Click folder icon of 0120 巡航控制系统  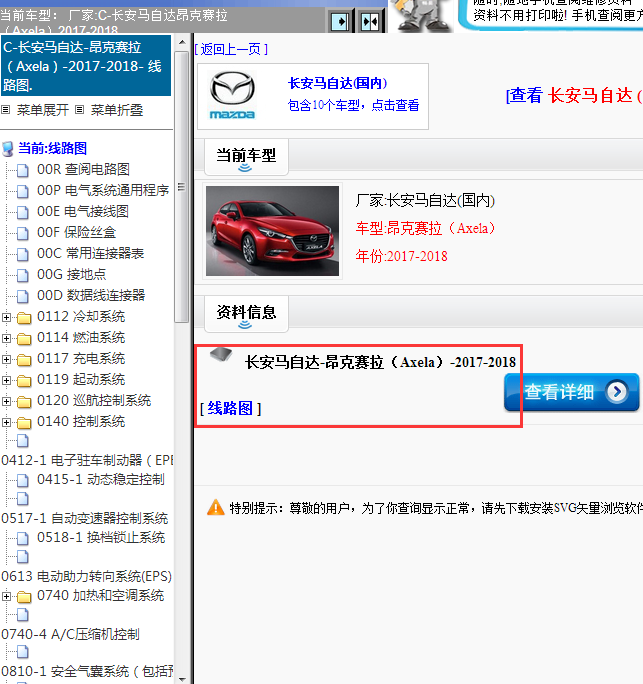coord(24,401)
